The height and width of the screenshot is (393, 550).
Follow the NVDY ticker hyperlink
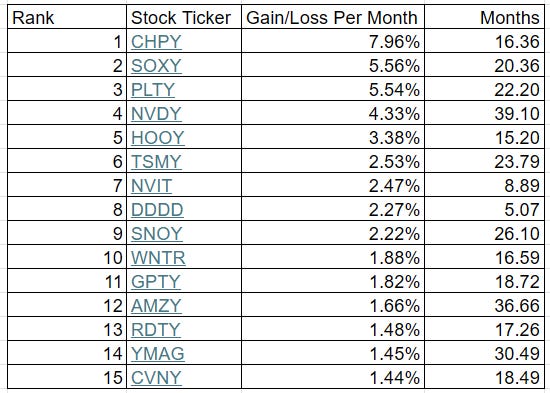point(156,113)
